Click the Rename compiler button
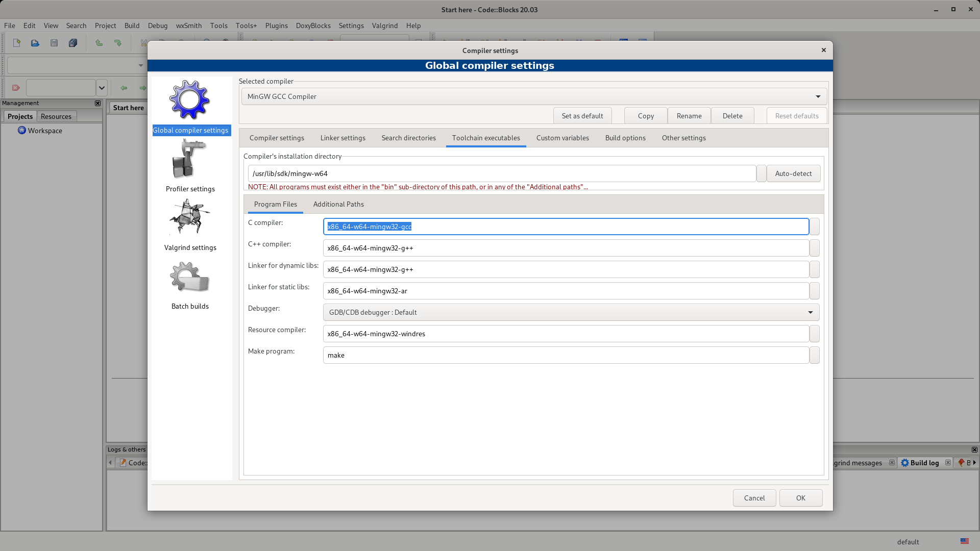Image resolution: width=980 pixels, height=551 pixels. 689,116
